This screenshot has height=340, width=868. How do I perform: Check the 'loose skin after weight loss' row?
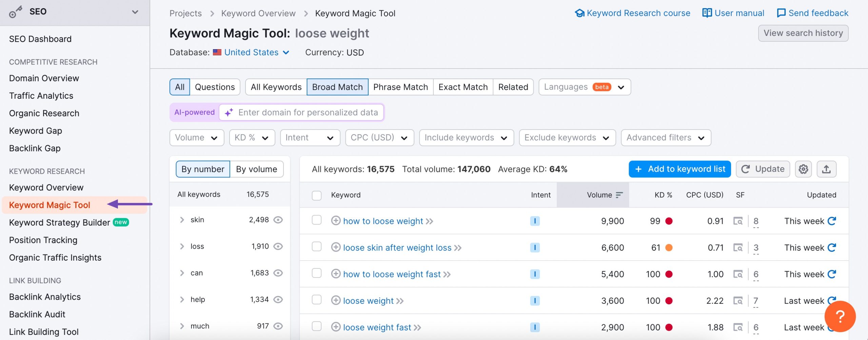coord(317,246)
